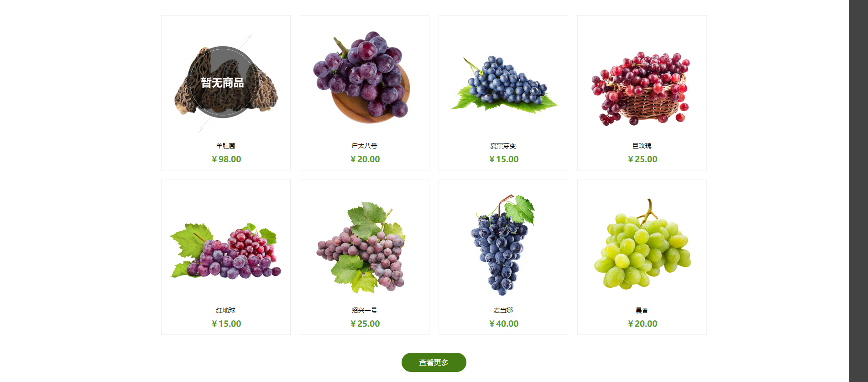
Task: Click the 巨玫瑰 product title
Action: pos(642,146)
